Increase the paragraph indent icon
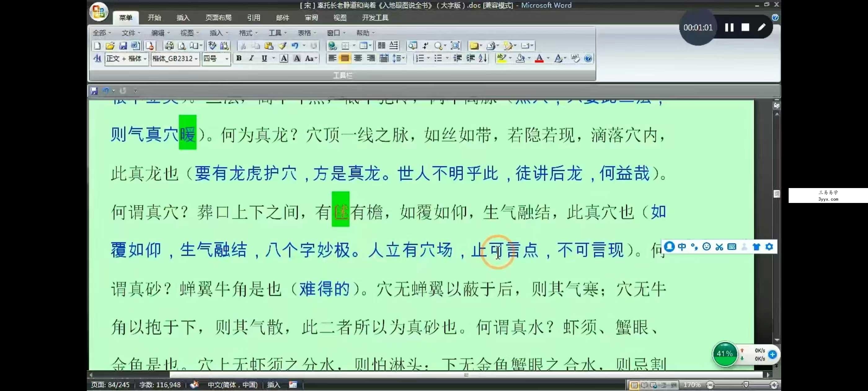Viewport: 868px width, 391px height. coord(470,58)
